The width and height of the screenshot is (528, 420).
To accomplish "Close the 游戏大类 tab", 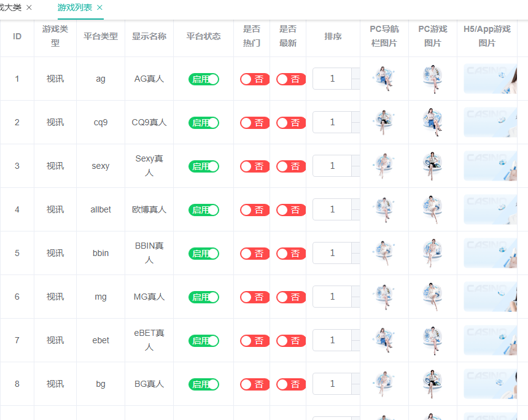I will [29, 7].
